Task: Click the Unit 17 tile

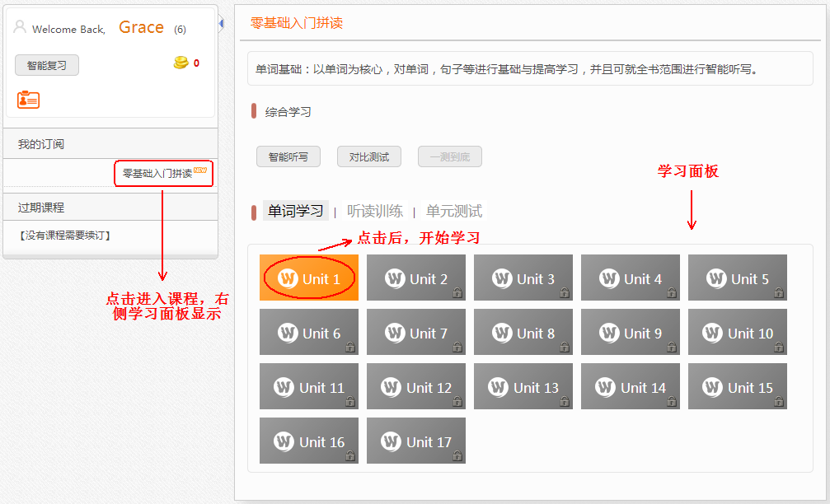Action: [x=415, y=441]
